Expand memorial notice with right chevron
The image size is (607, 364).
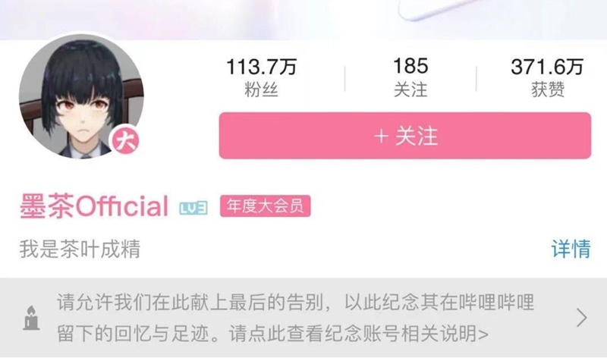[x=581, y=318]
